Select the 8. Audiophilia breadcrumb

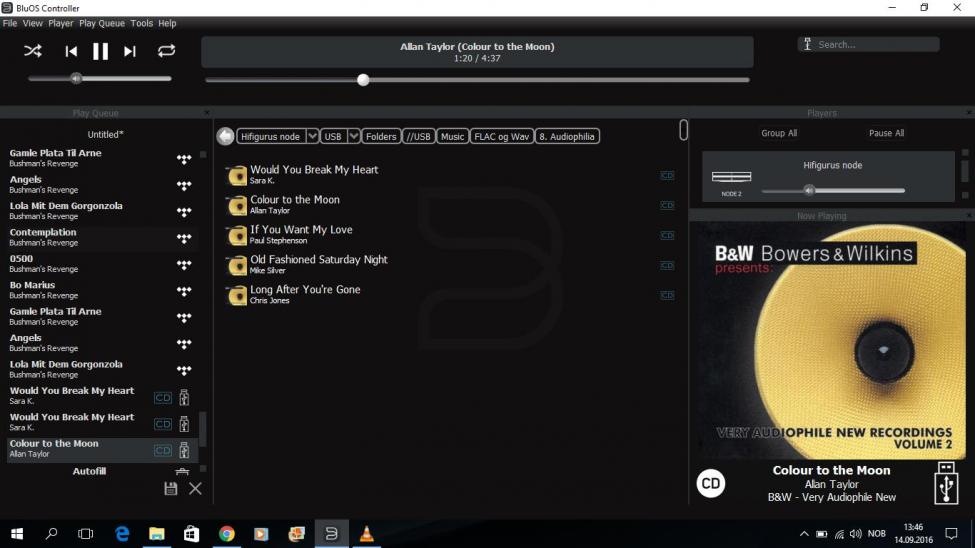pyautogui.click(x=566, y=136)
